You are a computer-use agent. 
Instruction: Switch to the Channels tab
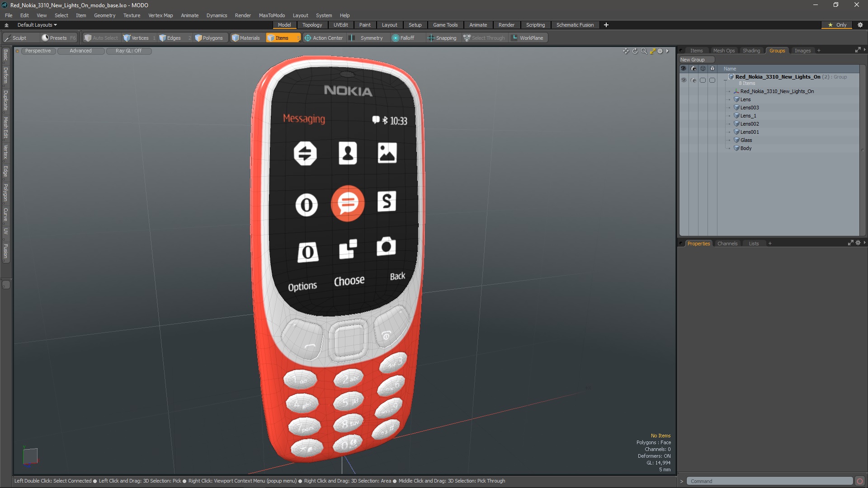[727, 244]
